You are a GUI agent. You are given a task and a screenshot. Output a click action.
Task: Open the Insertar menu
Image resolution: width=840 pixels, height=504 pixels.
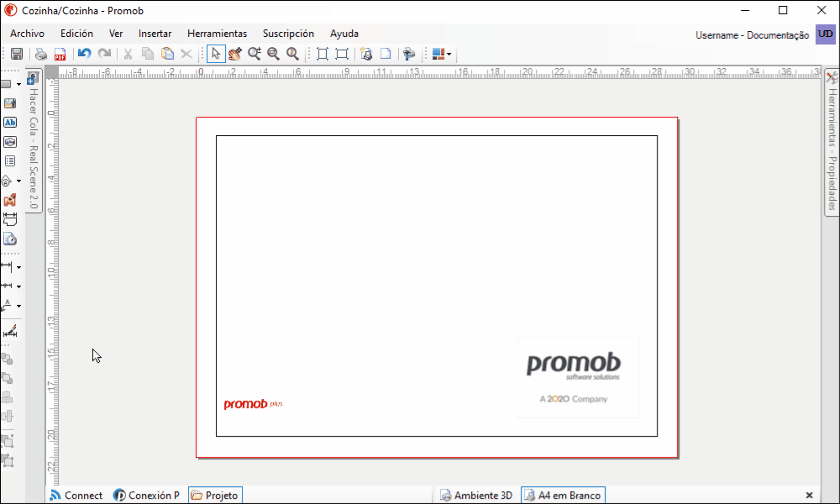155,34
